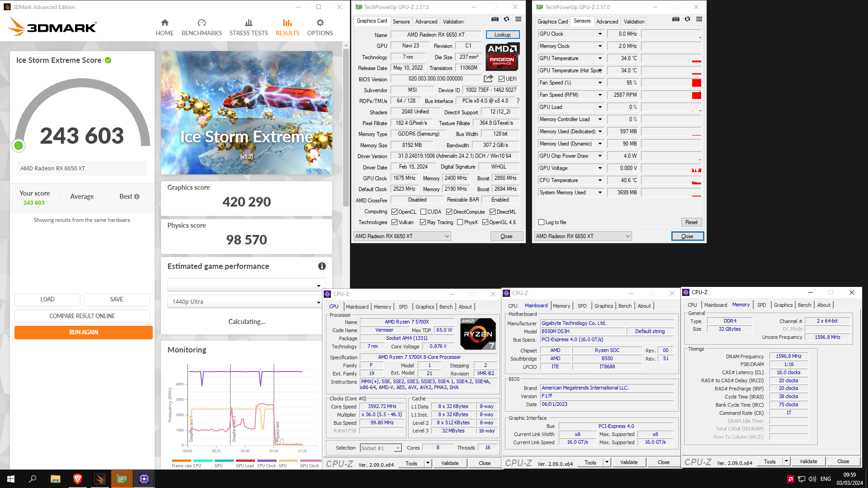Viewport: 868px width, 488px height.
Task: Open the SPD tab in the CPU-Z CPU window
Action: coord(403,307)
